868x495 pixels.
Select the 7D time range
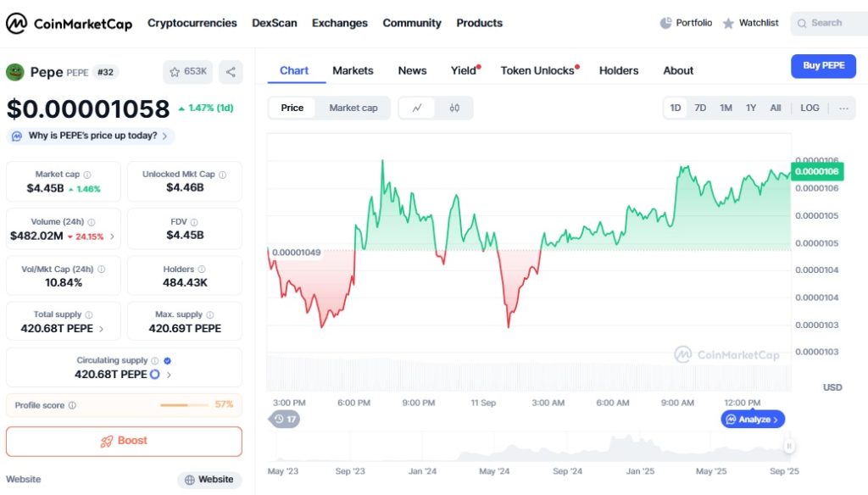[x=700, y=108]
